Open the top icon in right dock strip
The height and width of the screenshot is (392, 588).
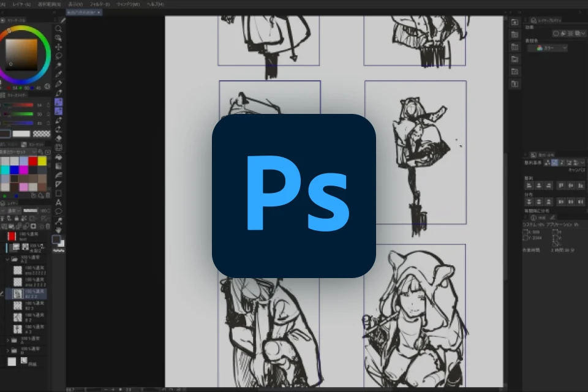(515, 22)
